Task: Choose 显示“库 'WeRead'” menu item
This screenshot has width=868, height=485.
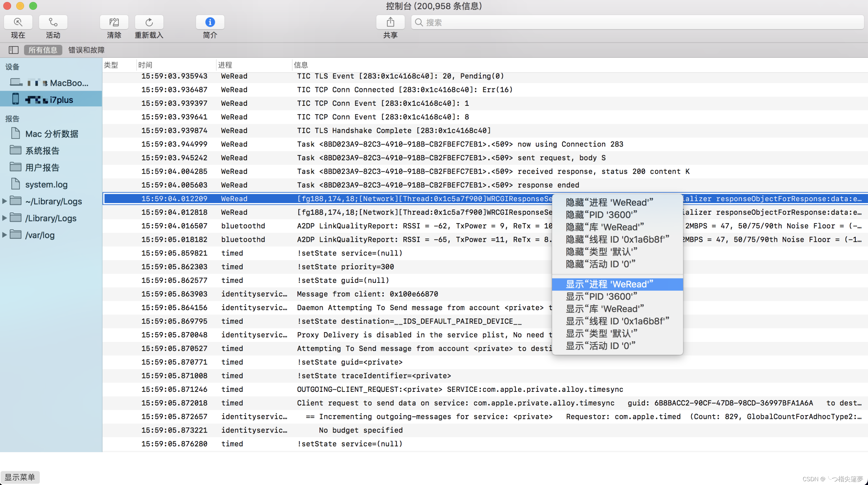Action: pyautogui.click(x=617, y=309)
